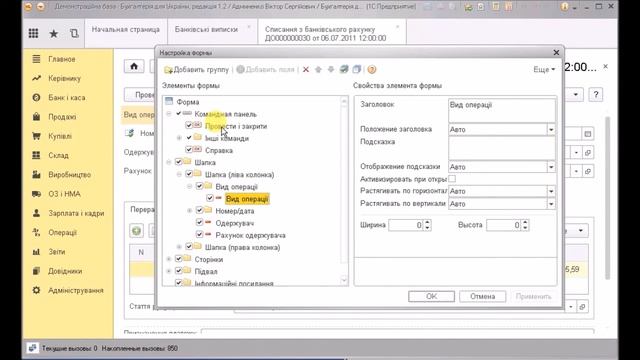Go to home icon in document form
This screenshot has height=360, width=640.
point(134,66)
